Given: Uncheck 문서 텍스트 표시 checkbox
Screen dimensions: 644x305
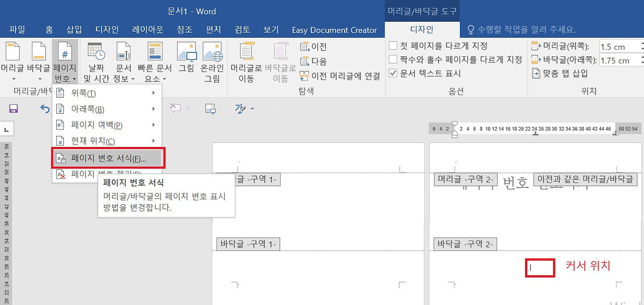Looking at the screenshot, I should [x=392, y=72].
